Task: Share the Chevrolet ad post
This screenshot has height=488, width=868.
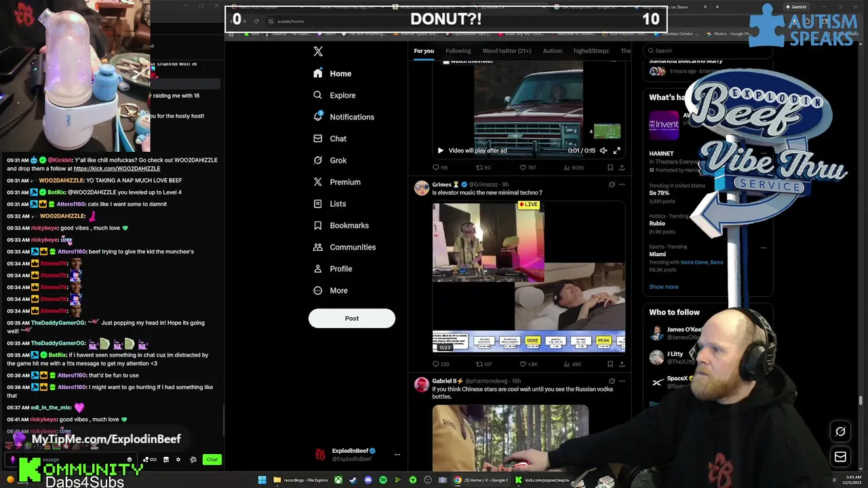Action: pyautogui.click(x=622, y=167)
